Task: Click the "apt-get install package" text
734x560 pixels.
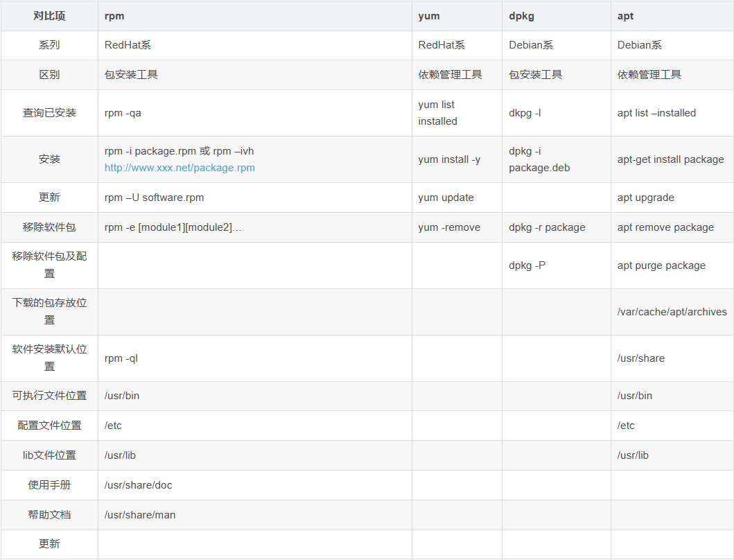Action: point(670,159)
